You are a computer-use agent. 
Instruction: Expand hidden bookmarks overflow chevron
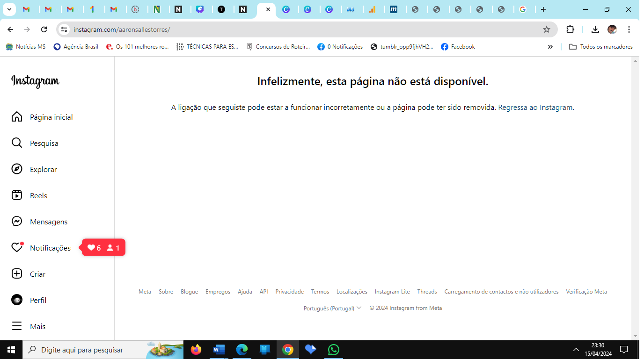pyautogui.click(x=550, y=47)
